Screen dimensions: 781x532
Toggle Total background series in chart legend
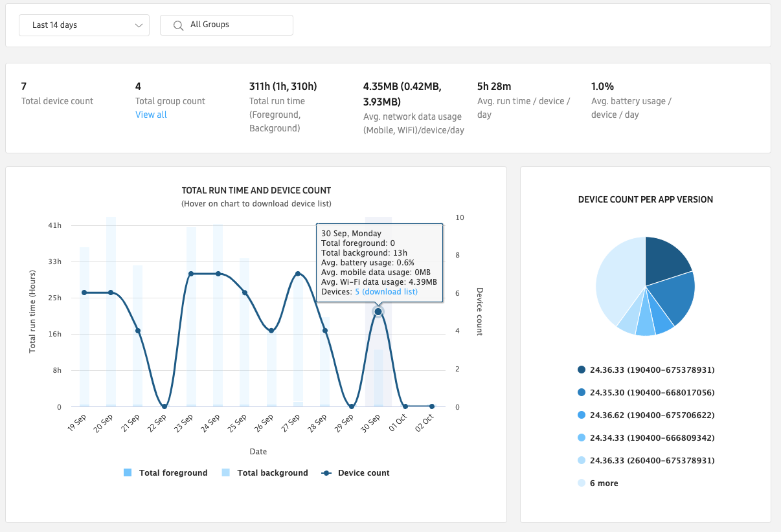[265, 473]
